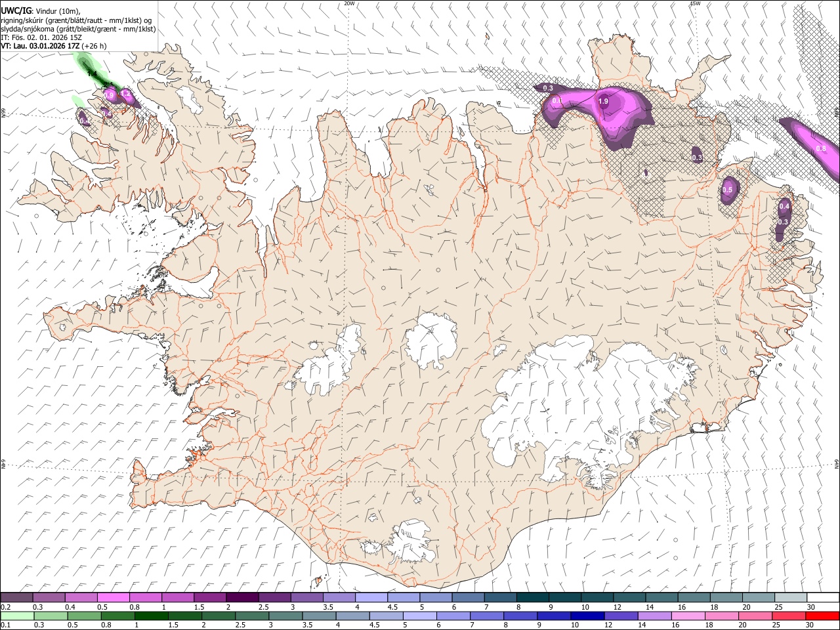
Task: Click the '64N' latitude label on the right edge
Action: tap(837, 463)
